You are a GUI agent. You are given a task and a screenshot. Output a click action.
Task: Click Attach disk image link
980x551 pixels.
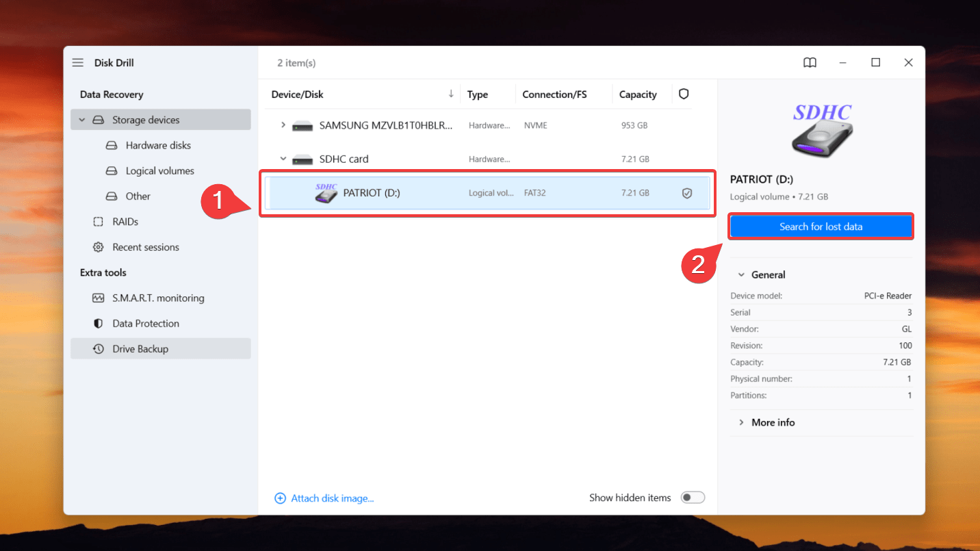333,498
